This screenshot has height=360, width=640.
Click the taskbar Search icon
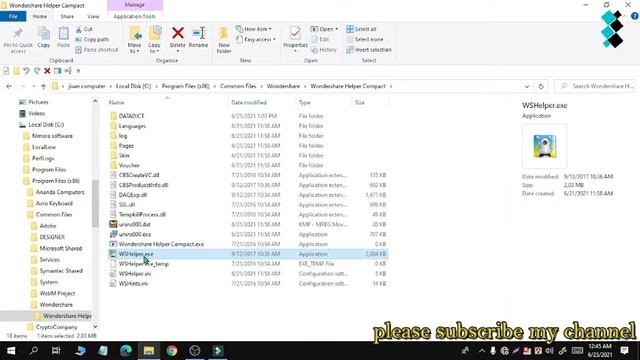click(34, 351)
